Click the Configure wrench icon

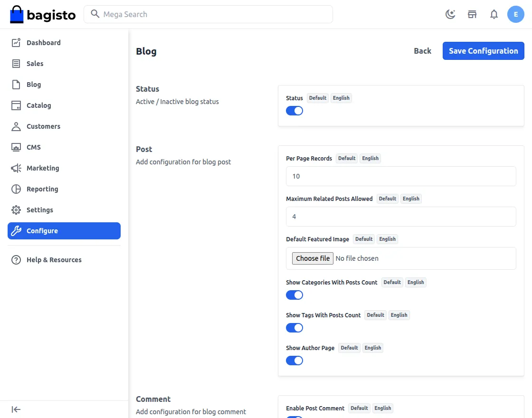click(16, 231)
